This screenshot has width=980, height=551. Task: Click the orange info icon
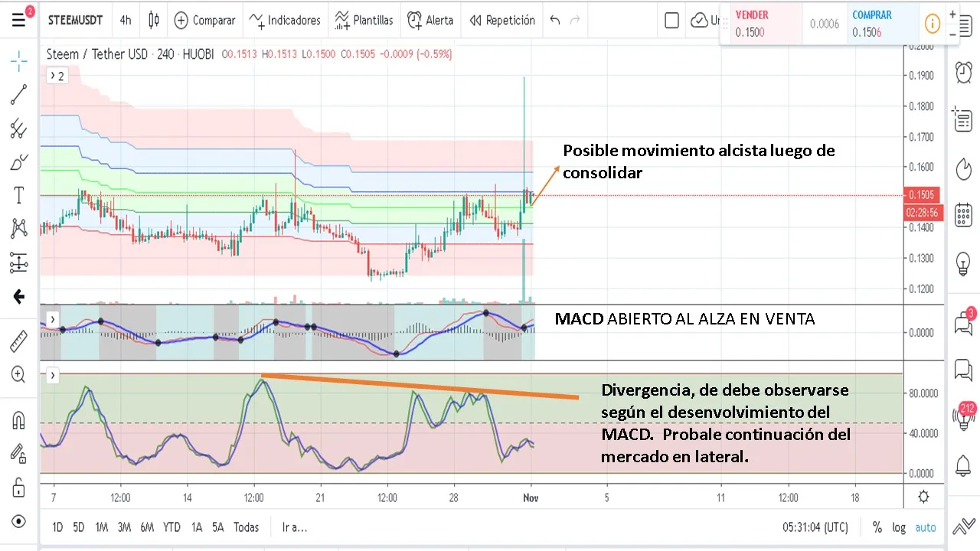point(933,24)
